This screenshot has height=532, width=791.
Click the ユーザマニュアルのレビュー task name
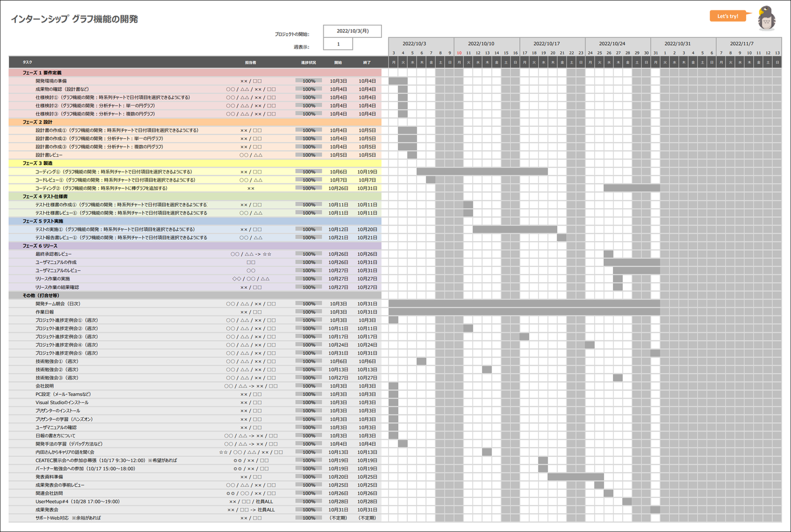pos(58,271)
